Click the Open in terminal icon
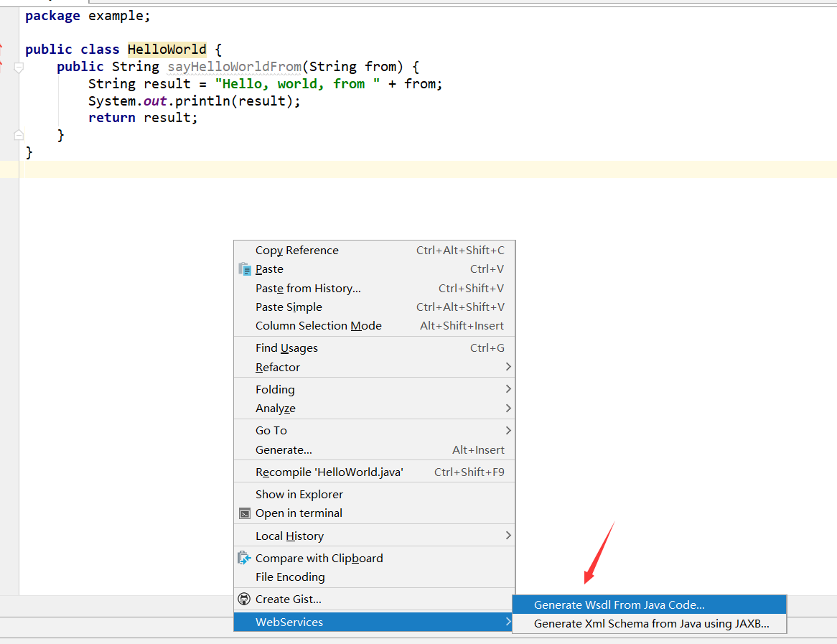 [245, 514]
